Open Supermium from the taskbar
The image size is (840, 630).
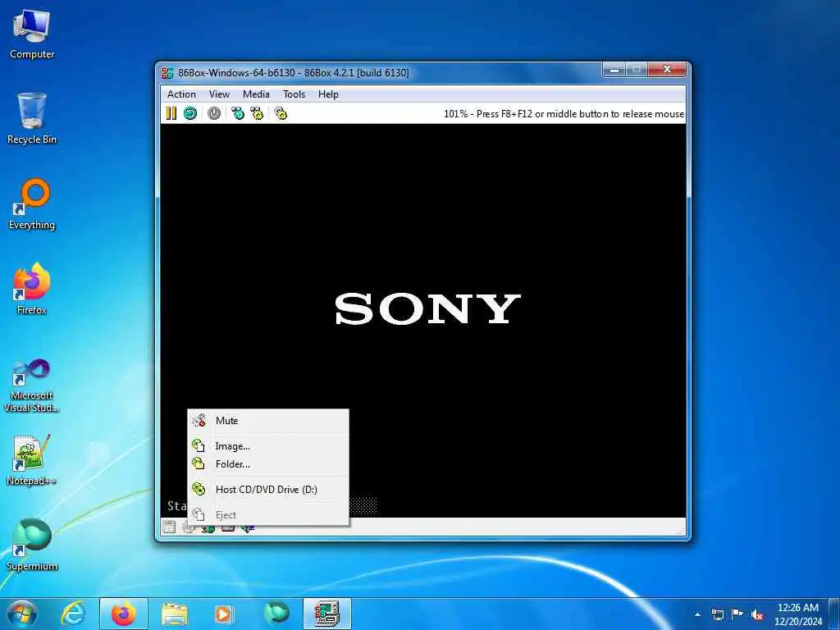point(276,614)
